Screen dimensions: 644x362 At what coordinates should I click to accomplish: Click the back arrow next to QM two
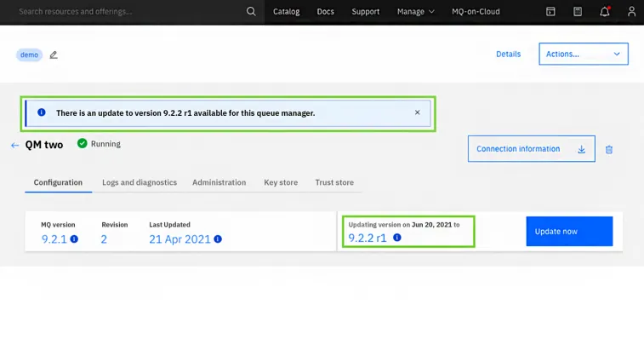pyautogui.click(x=14, y=146)
